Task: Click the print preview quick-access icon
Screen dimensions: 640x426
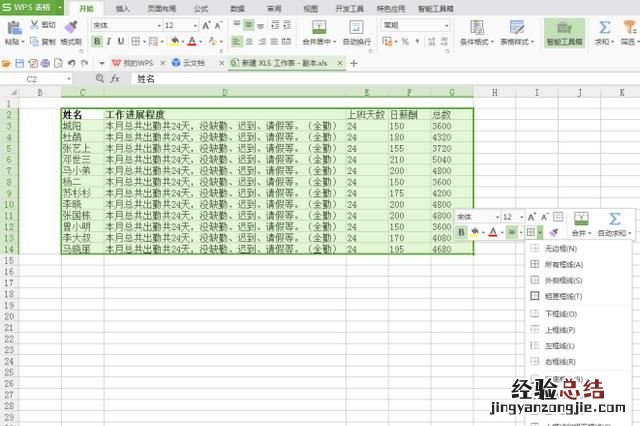Action: coord(58,63)
